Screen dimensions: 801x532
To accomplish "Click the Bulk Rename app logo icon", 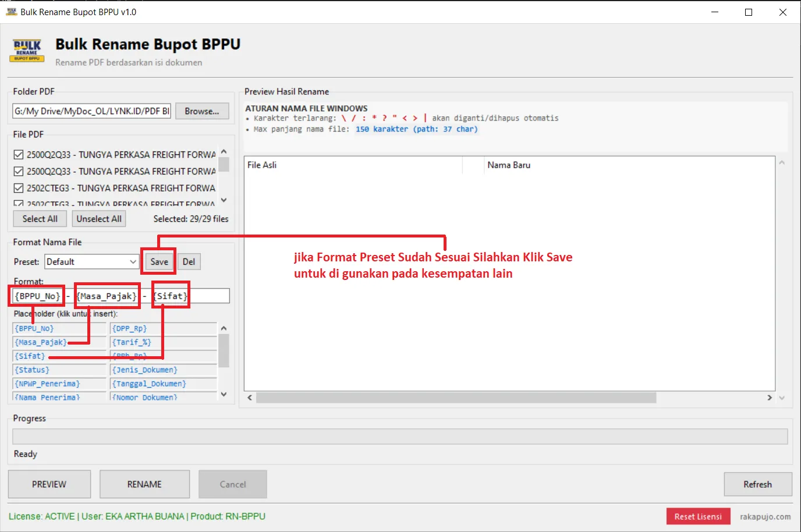I will (27, 51).
